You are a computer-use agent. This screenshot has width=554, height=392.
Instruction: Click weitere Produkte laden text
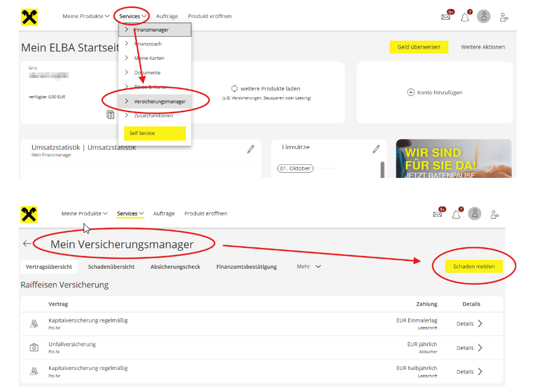pyautogui.click(x=271, y=89)
